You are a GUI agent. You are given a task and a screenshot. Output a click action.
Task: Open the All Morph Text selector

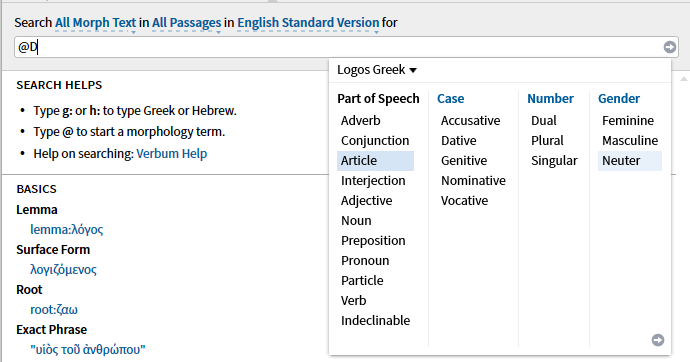coord(95,23)
